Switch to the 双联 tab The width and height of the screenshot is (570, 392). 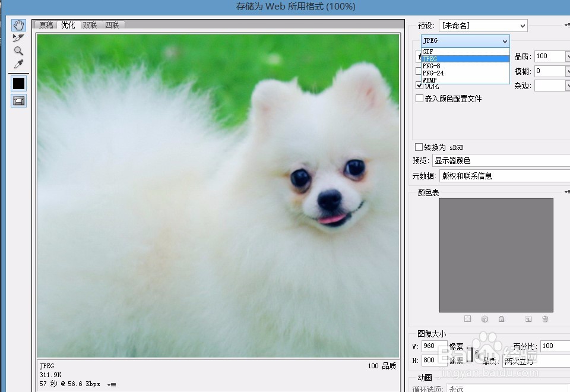coord(90,25)
